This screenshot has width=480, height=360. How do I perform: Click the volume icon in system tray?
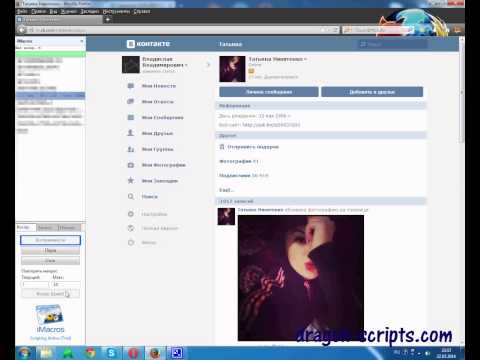point(428,353)
